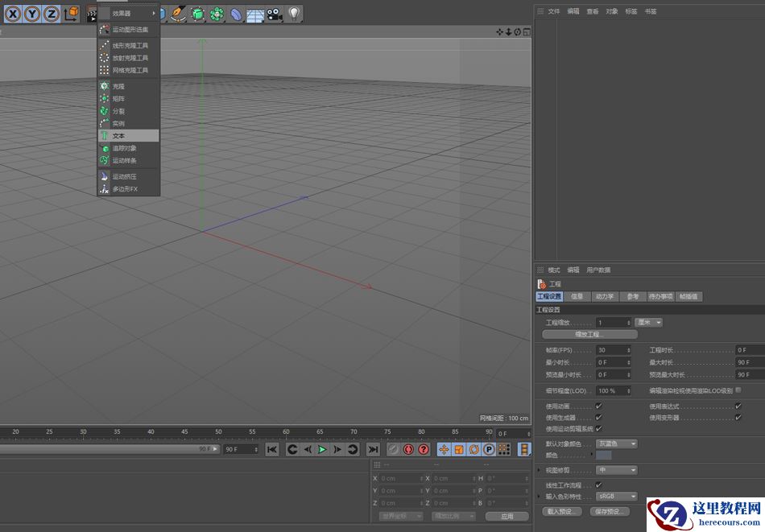The image size is (765, 532).
Task: Disable the 线性工作流程 checkbox
Action: coord(598,485)
